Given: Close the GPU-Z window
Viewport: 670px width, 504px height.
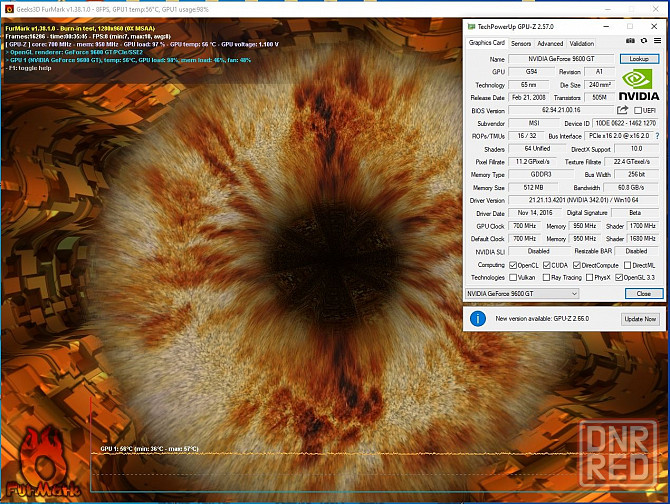Looking at the screenshot, I should 654,26.
